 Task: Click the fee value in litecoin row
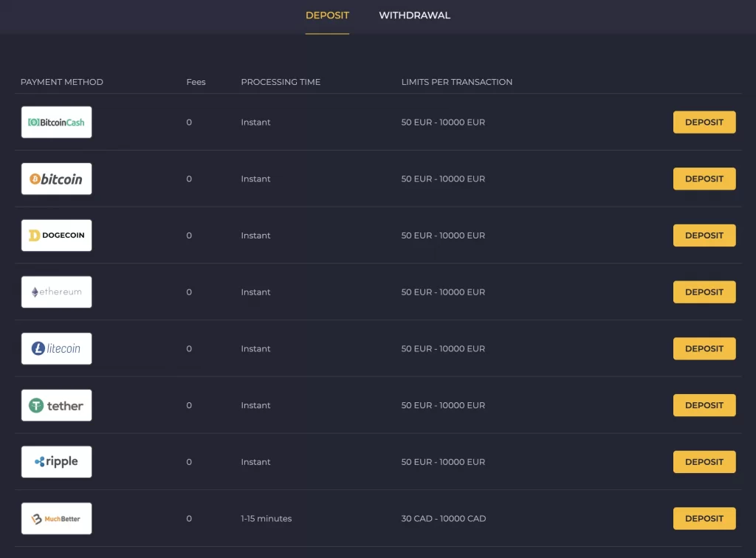(189, 348)
